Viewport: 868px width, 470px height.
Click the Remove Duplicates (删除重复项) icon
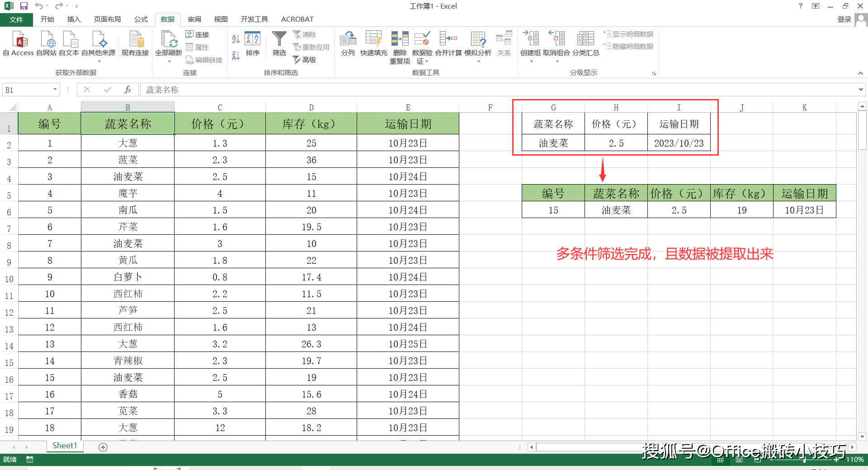400,40
